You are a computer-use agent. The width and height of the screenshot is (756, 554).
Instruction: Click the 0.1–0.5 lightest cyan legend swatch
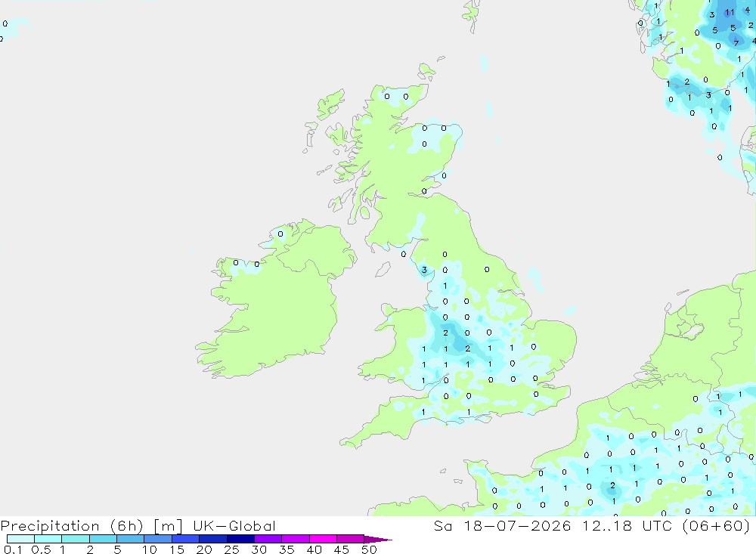[x=20, y=539]
